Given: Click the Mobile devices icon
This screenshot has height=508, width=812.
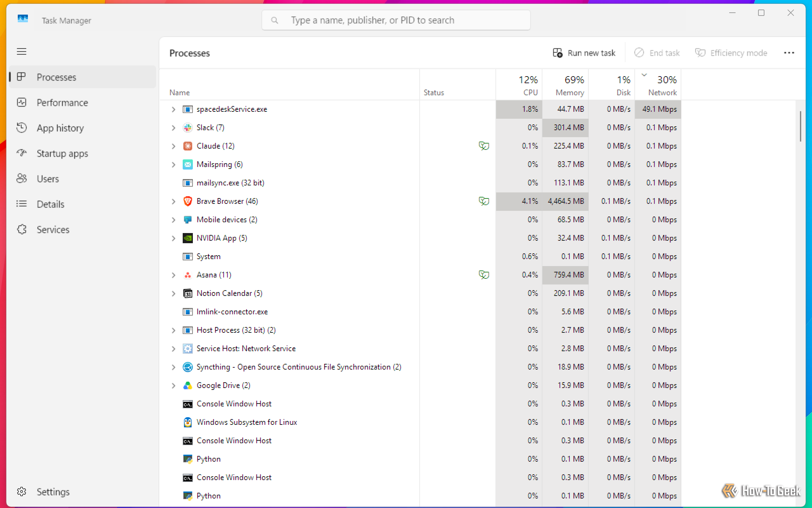Looking at the screenshot, I should coord(187,220).
